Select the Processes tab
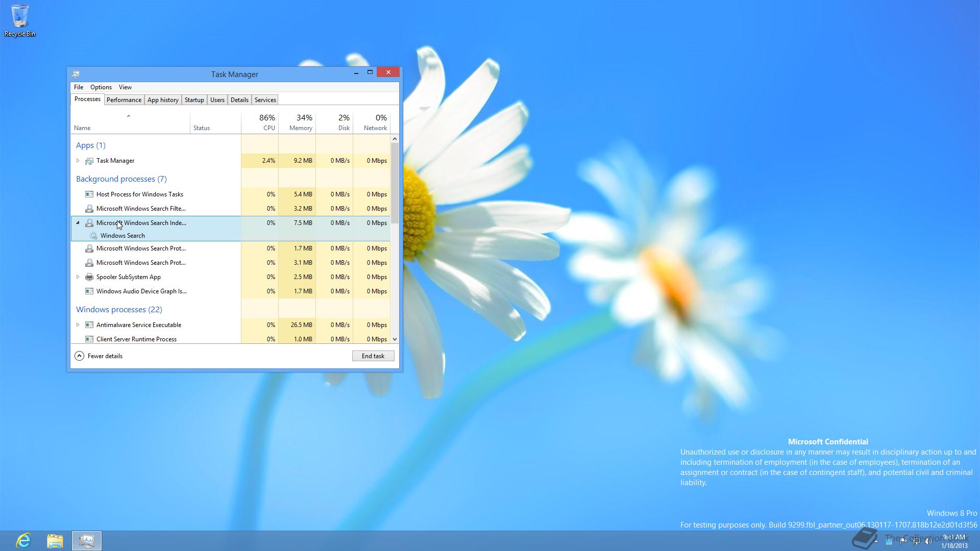This screenshot has height=551, width=980. [x=87, y=99]
